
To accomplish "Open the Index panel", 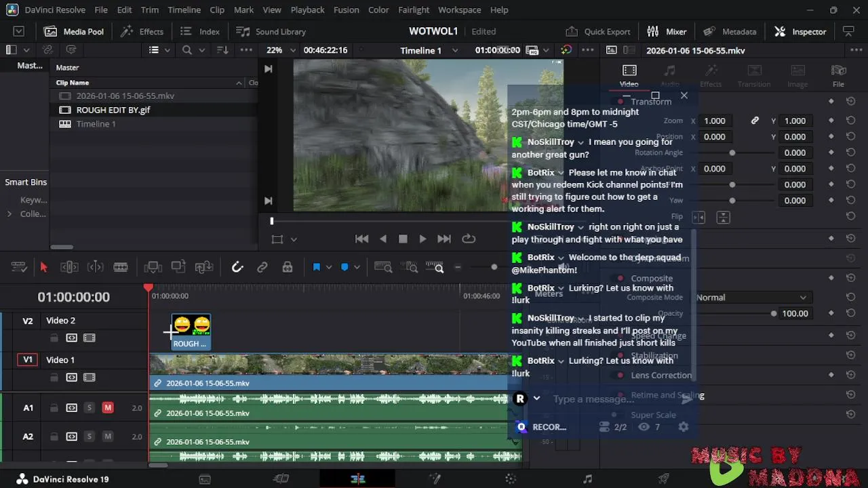I will point(200,31).
